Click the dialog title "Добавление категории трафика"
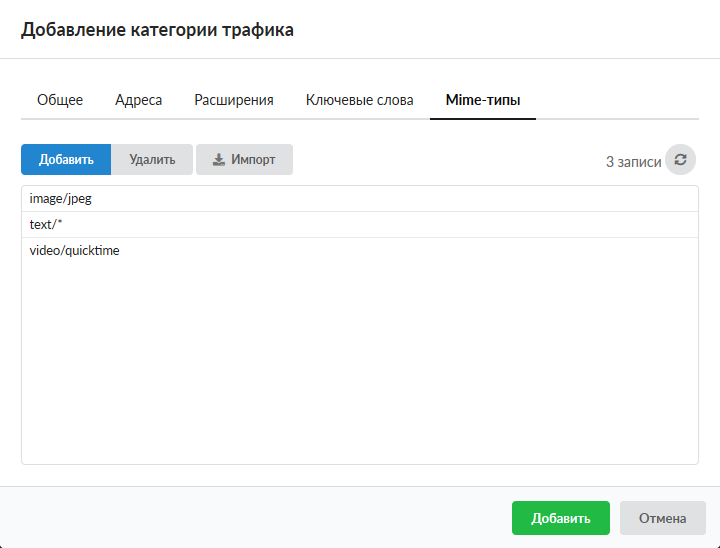The image size is (720, 548). point(158,30)
